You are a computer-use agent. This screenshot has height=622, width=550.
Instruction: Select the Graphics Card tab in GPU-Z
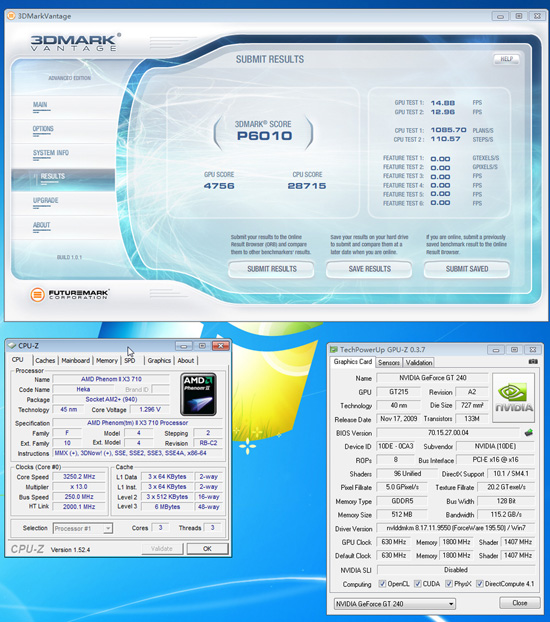click(353, 362)
